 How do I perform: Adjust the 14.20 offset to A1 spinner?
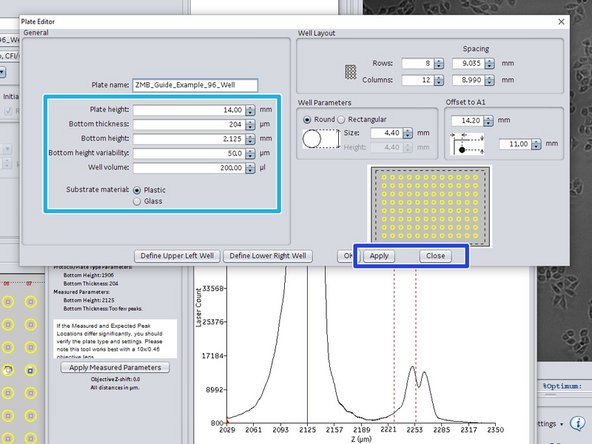tap(489, 121)
